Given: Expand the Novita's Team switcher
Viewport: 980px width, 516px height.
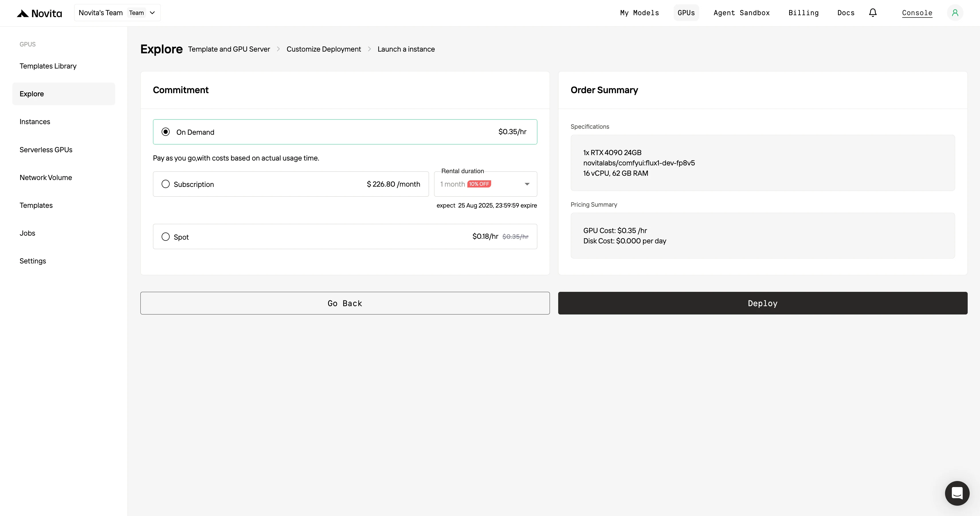Looking at the screenshot, I should pyautogui.click(x=117, y=13).
